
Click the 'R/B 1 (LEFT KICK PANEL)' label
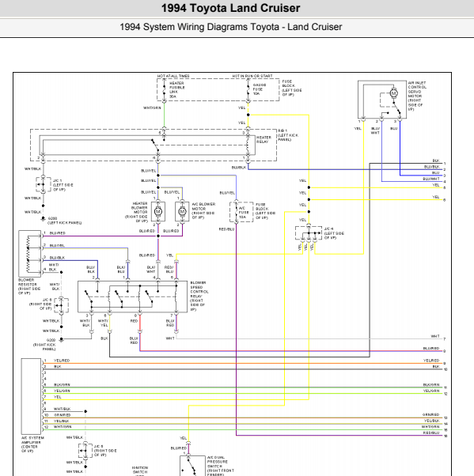click(288, 135)
